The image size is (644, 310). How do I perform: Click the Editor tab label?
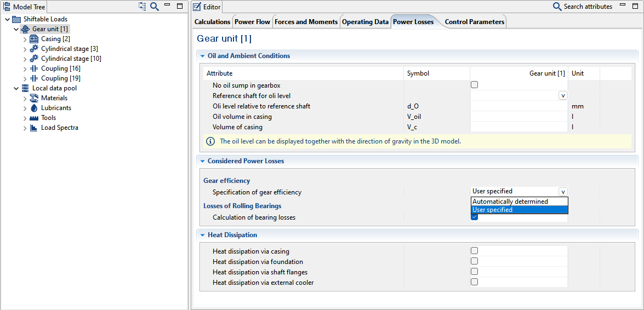[212, 7]
